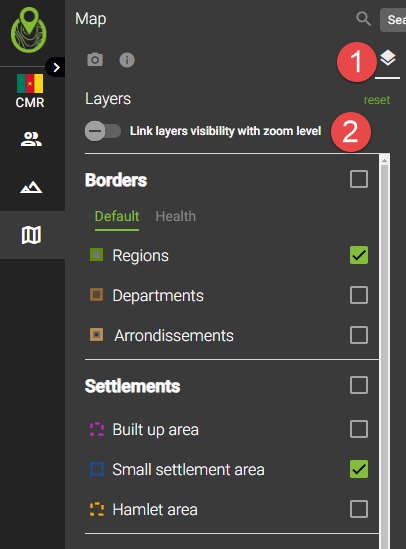
Task: Open the layers stack icon
Action: coord(387,58)
